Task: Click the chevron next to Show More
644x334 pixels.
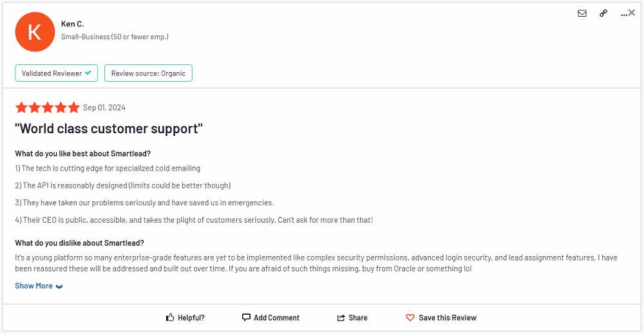Action: coord(59,286)
